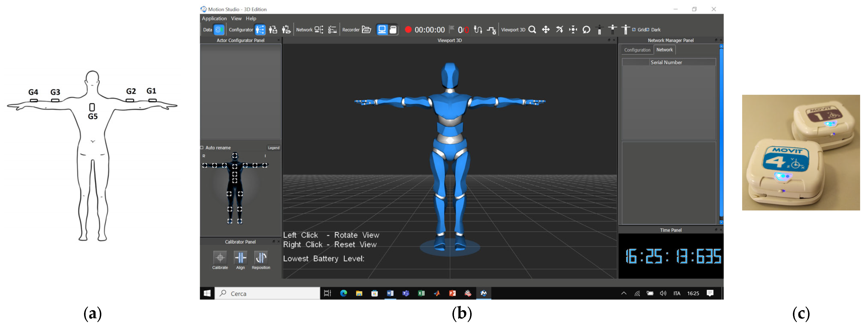Screen dimensions: 868x330
Task: Click the Reposition icon in Calibrator Panel
Action: click(x=261, y=258)
